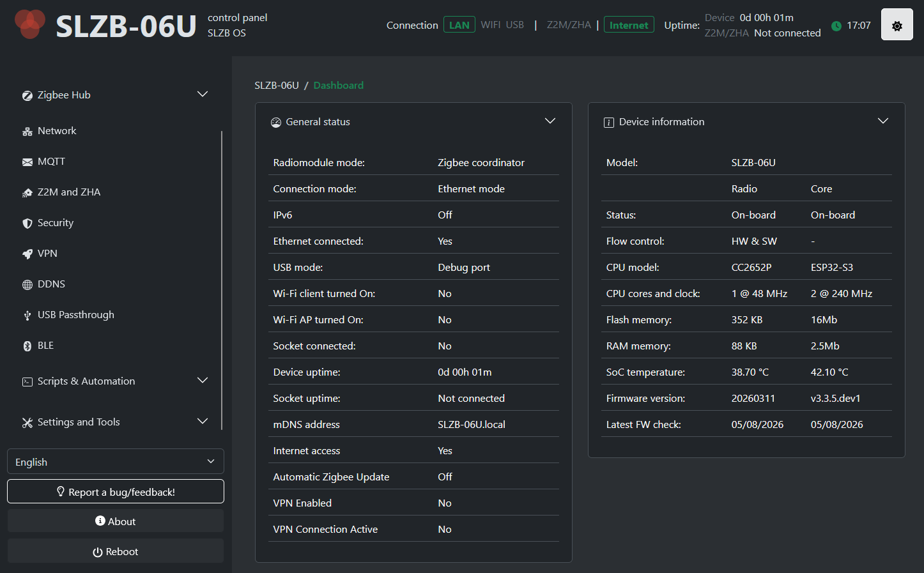
Task: Click the 20260311 firmware version
Action: (753, 398)
